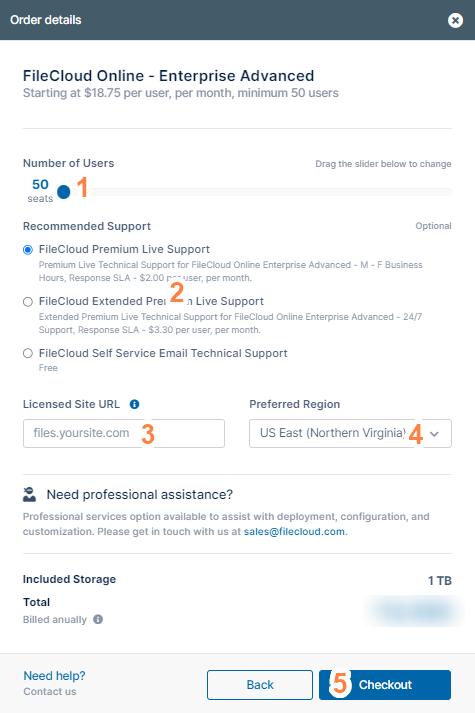Open the Preferred Region dropdown
The image size is (475, 713).
[350, 433]
